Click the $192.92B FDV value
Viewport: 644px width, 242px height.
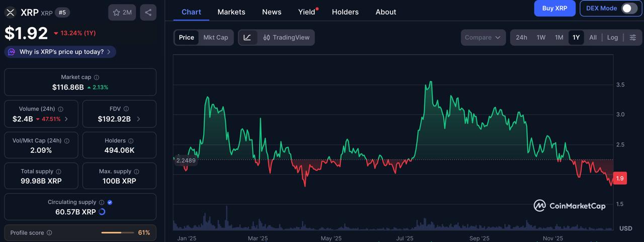(114, 119)
